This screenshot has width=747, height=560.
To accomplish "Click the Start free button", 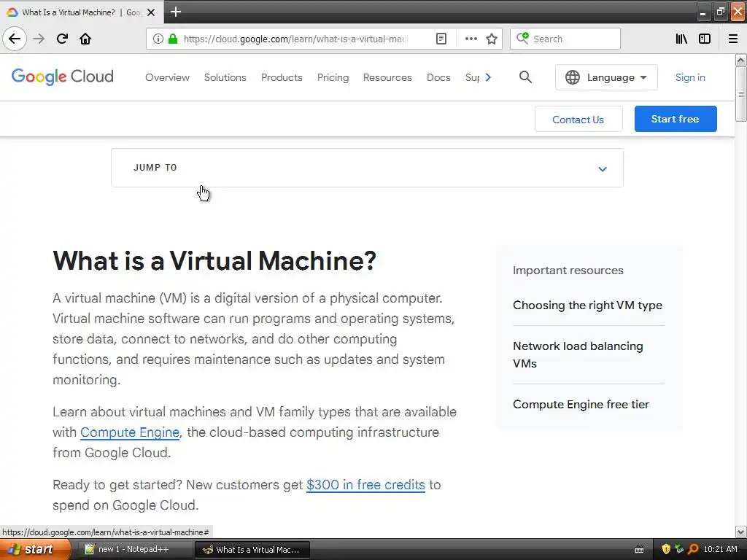I will [676, 119].
